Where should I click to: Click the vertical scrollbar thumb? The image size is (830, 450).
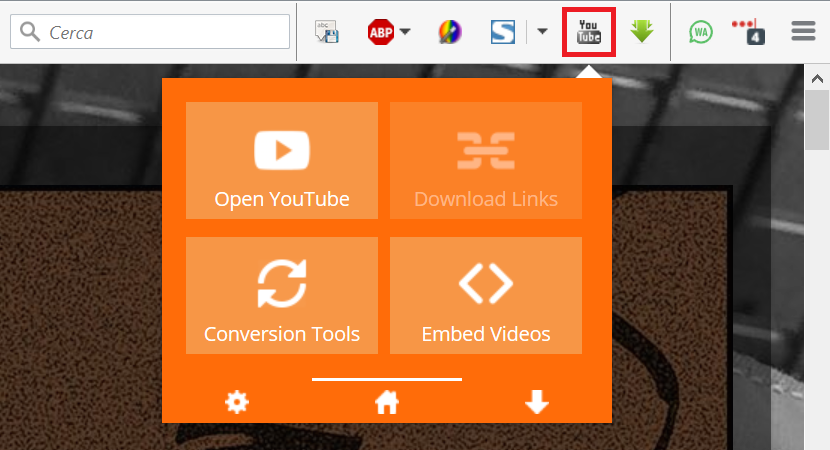coord(817,120)
